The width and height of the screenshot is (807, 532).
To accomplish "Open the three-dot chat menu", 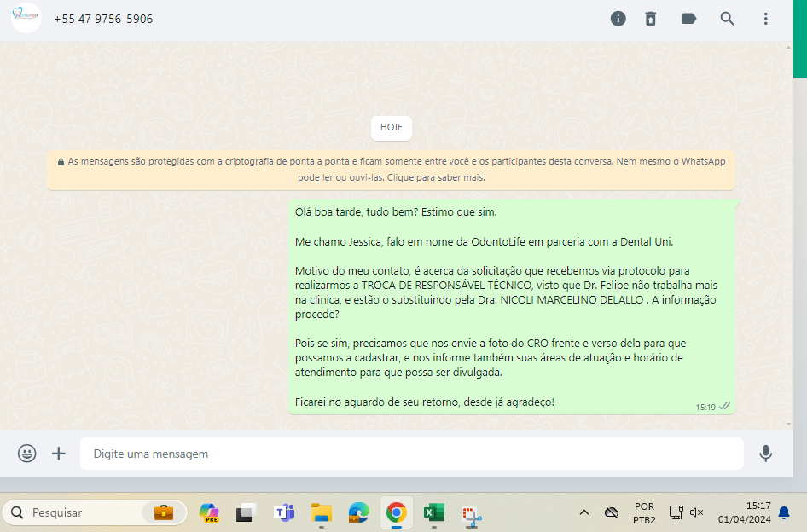I will 766,19.
